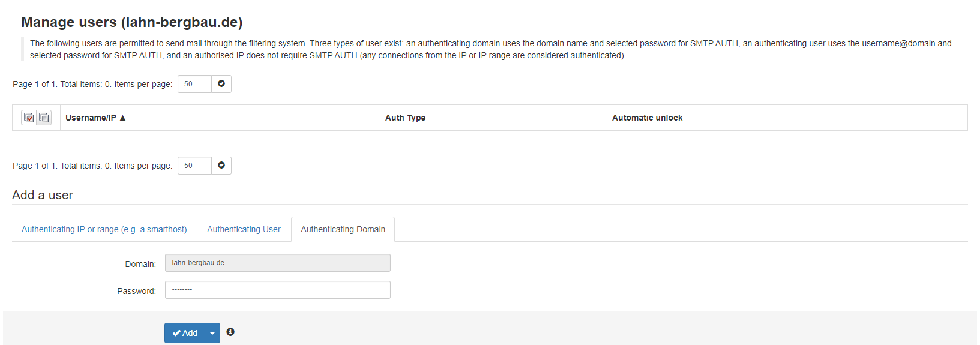Open Authenticating IP or range tab
The image size is (980, 345).
(104, 229)
